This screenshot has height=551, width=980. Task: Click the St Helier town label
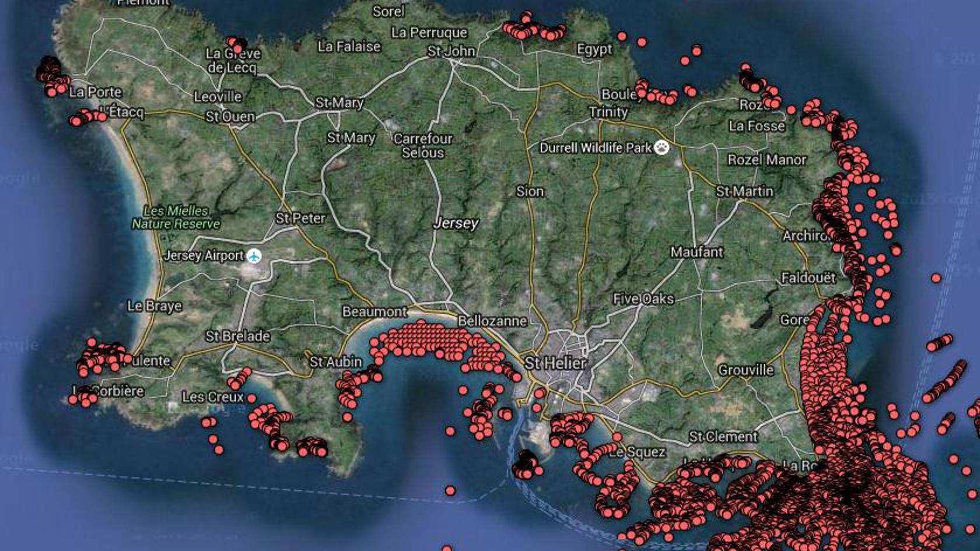point(555,363)
